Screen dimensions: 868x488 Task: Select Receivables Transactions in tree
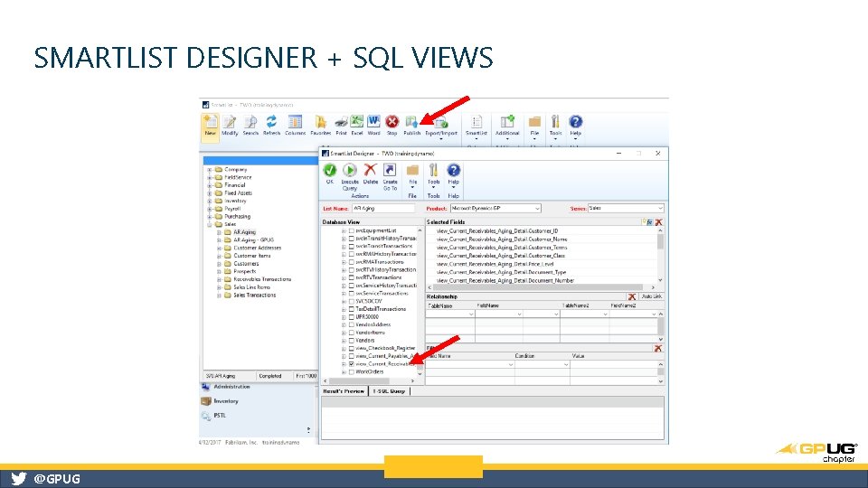tap(262, 279)
